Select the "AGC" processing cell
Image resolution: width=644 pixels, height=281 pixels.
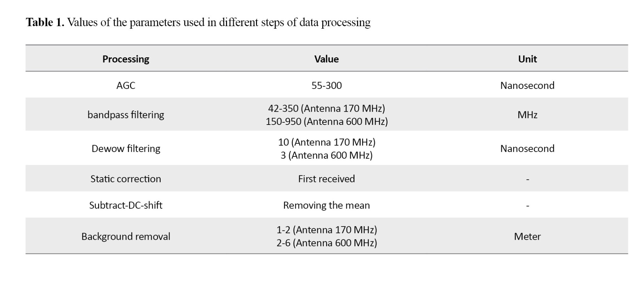[x=126, y=85]
